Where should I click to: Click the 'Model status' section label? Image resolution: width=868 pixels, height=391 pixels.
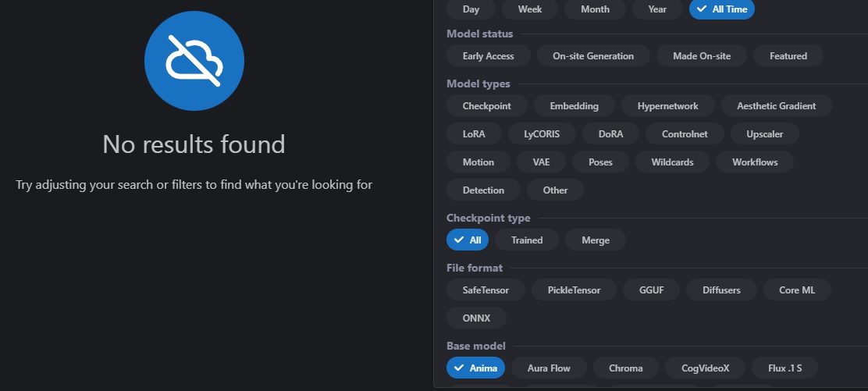479,34
